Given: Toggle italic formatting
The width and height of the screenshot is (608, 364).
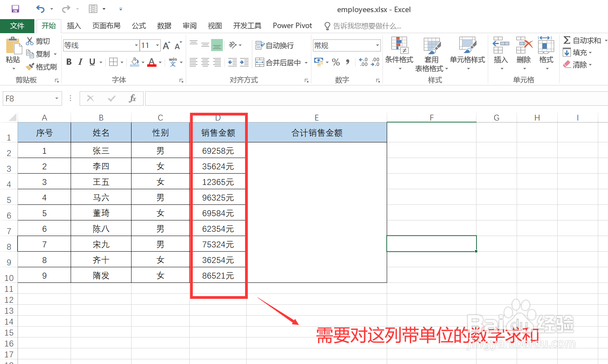Looking at the screenshot, I should 80,62.
